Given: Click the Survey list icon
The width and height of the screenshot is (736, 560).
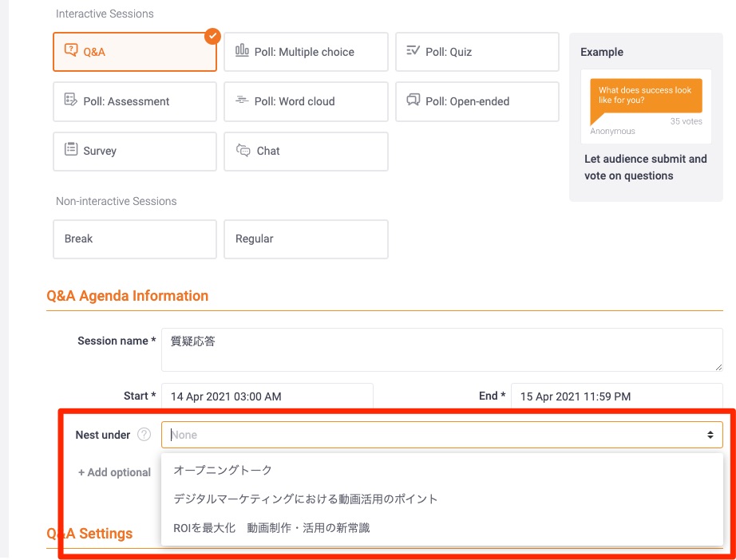Looking at the screenshot, I should click(70, 150).
